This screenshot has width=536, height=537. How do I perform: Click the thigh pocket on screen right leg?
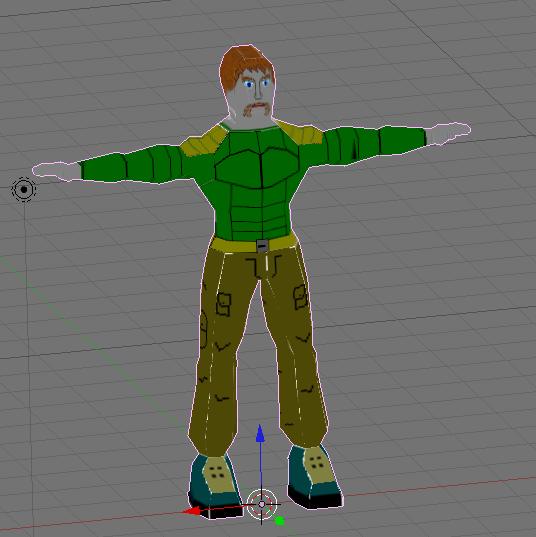pyautogui.click(x=301, y=297)
